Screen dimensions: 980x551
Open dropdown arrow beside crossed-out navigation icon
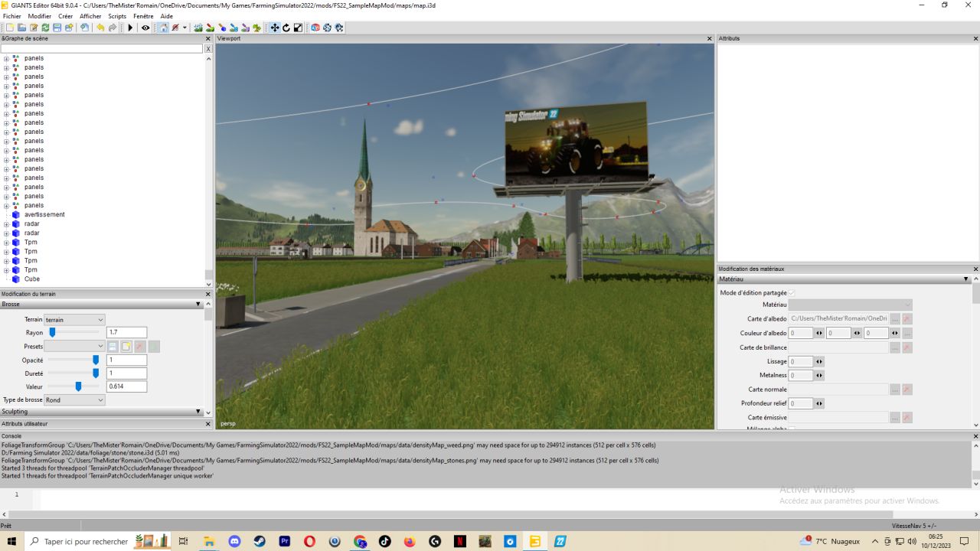[x=185, y=28]
